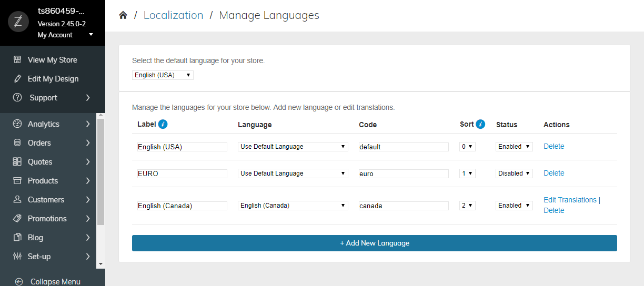Click the info icon next to Label
This screenshot has width=644, height=286.
coord(163,124)
